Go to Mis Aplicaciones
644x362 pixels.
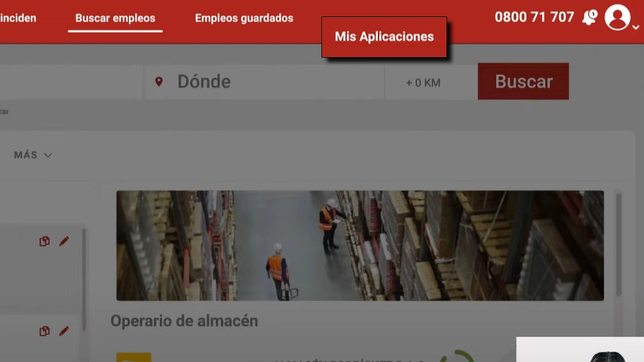point(384,37)
